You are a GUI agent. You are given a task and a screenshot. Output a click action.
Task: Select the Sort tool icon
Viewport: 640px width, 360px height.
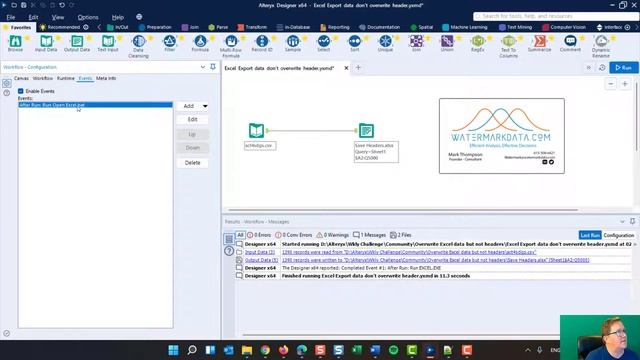pos(354,41)
